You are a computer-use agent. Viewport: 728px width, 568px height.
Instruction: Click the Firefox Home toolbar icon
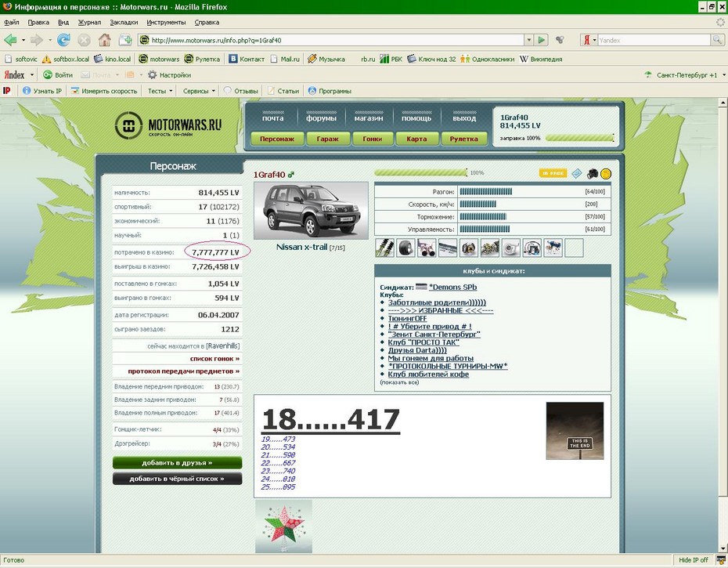[x=104, y=40]
